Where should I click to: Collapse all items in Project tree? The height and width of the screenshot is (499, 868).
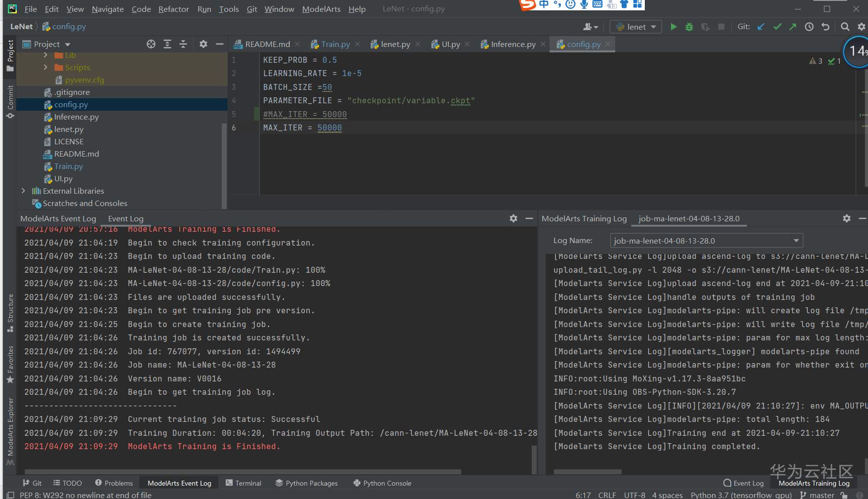[x=183, y=44]
